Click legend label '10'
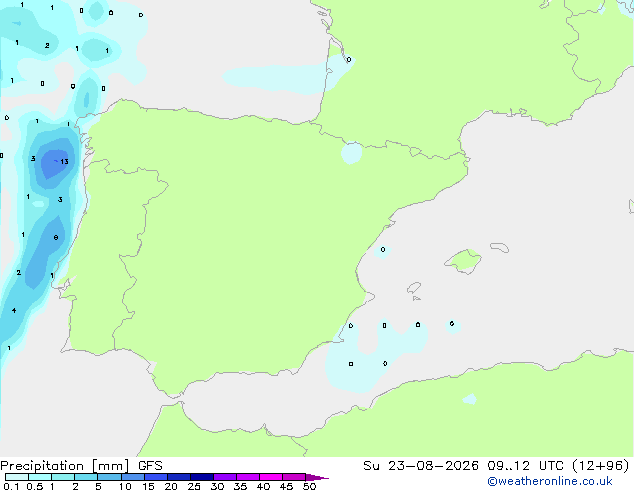Image resolution: width=634 pixels, height=490 pixels. [125, 486]
